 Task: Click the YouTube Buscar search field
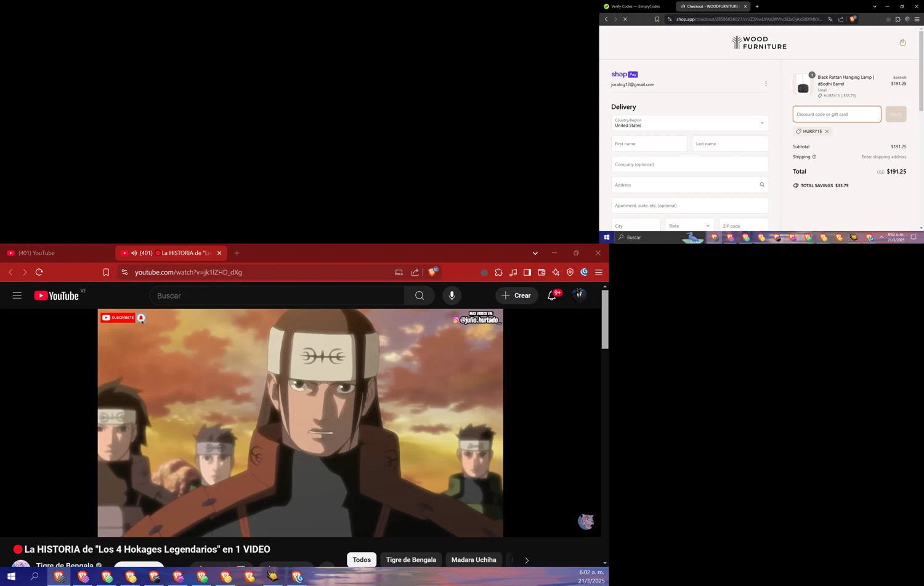277,296
